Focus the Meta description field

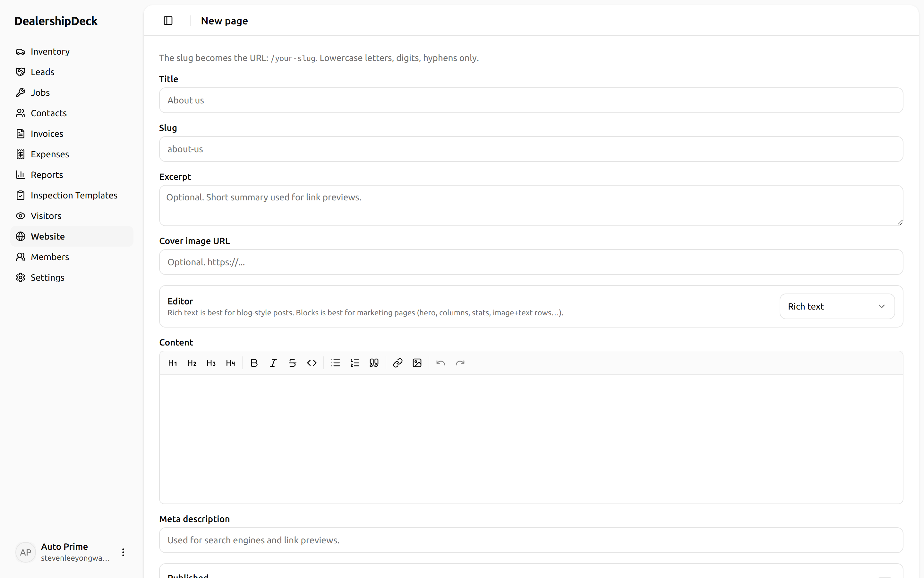click(531, 540)
